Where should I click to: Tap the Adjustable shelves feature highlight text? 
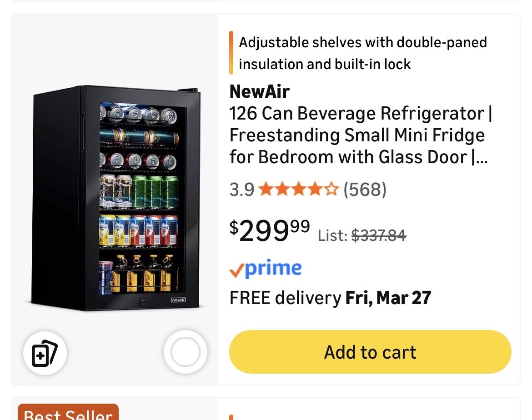(362, 53)
